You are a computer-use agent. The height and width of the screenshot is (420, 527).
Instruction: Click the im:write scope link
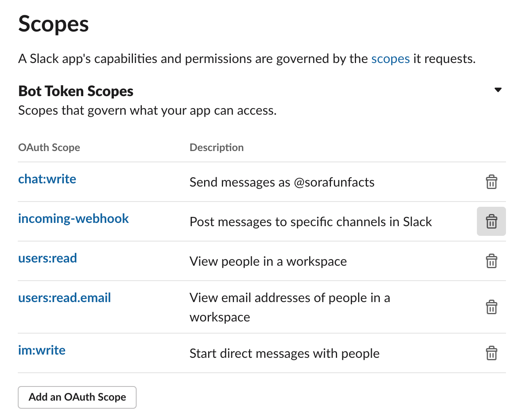coord(42,350)
